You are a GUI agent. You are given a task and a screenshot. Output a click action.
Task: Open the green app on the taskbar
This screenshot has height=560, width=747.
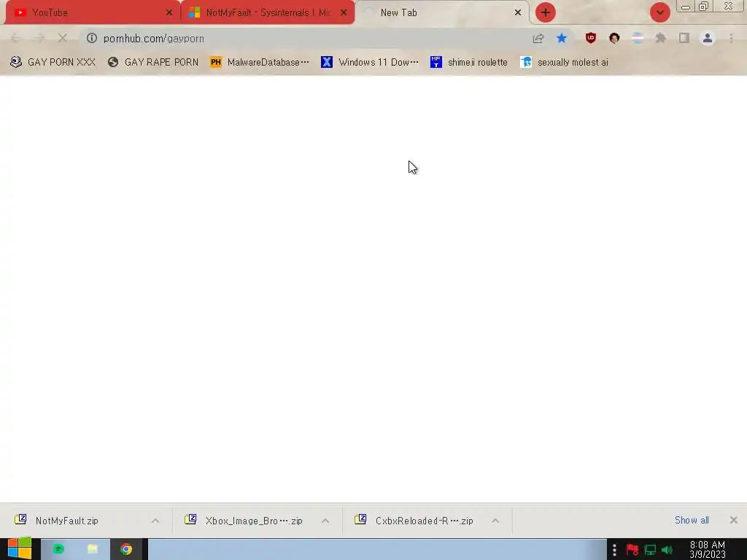click(58, 549)
